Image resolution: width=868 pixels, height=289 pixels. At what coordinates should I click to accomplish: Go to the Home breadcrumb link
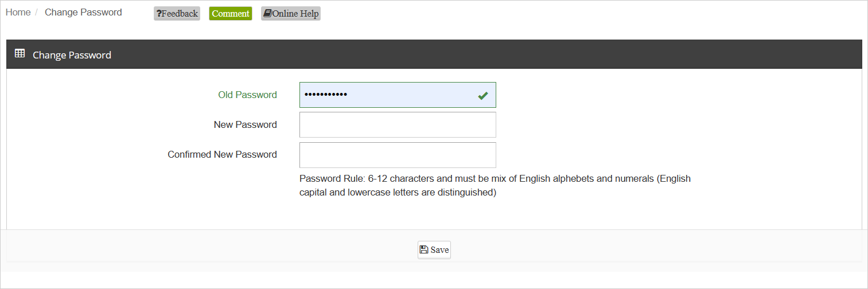(x=18, y=13)
